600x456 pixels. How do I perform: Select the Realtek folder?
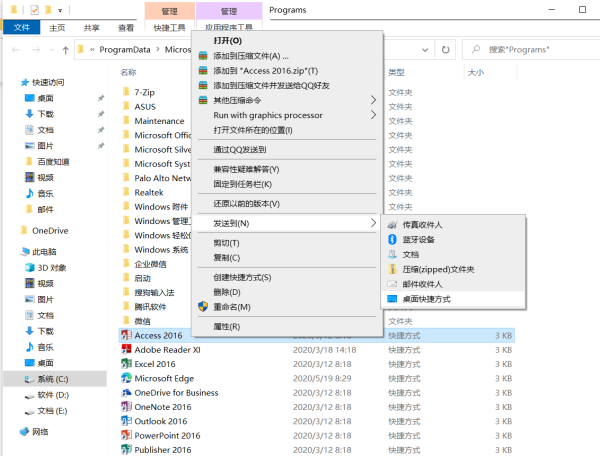tap(149, 192)
